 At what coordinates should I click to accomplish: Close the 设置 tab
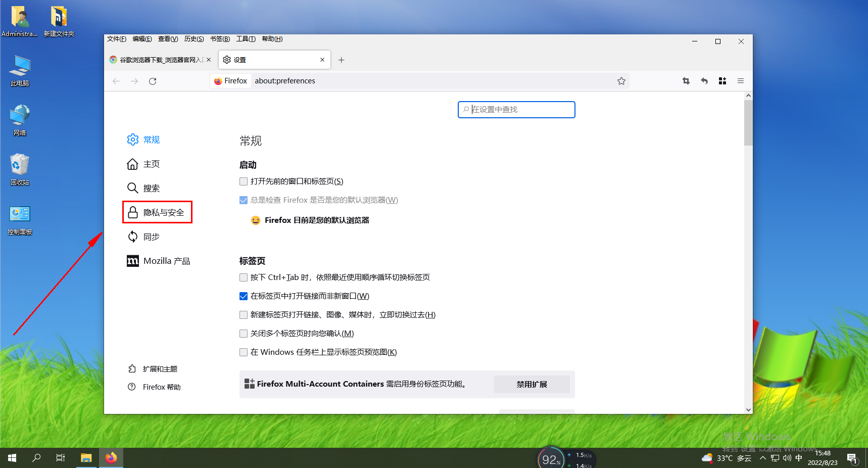click(322, 60)
